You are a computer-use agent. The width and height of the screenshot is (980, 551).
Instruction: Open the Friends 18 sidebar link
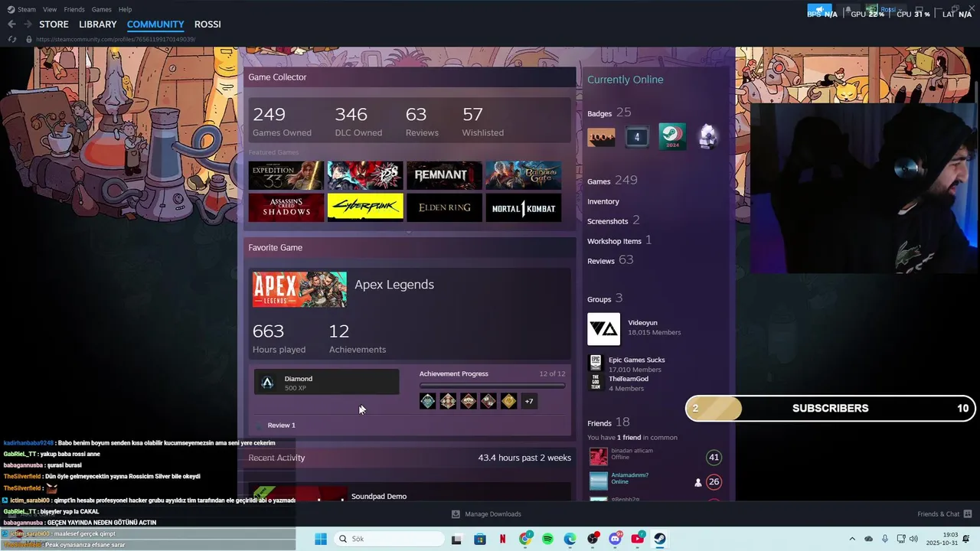click(609, 422)
